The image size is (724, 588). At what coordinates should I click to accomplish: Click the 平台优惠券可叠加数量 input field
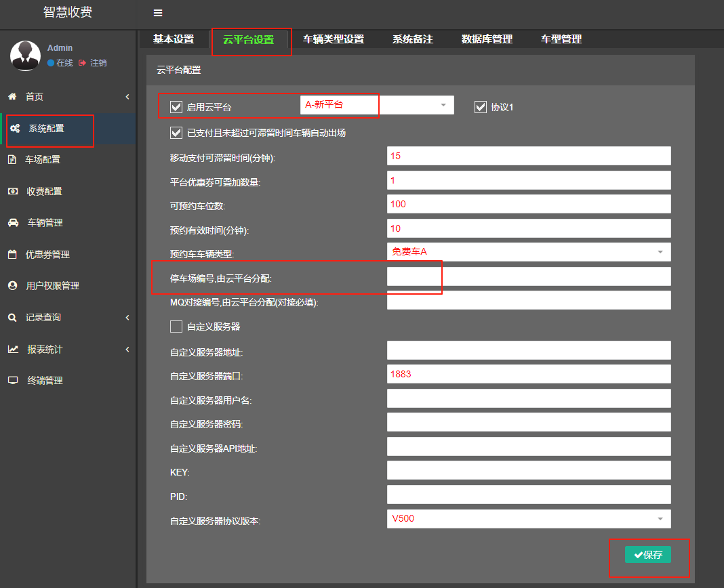tap(529, 180)
